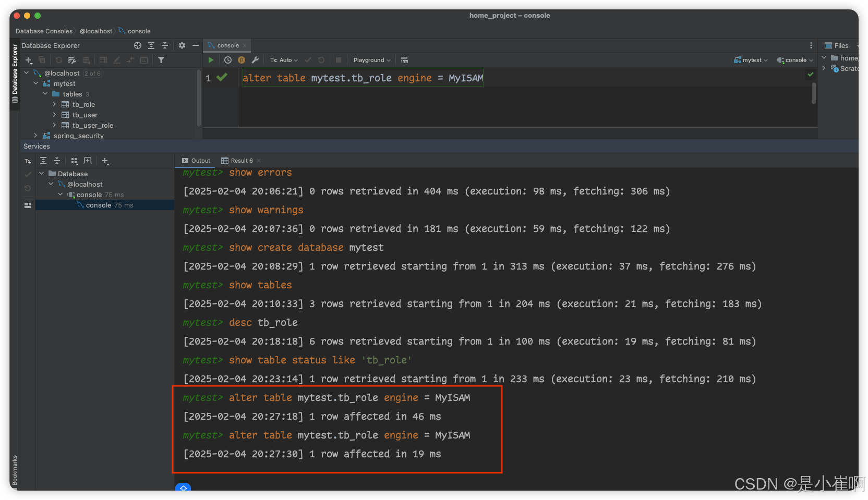868x500 pixels.
Task: Click the editor vertical scrollbar
Action: [813, 94]
